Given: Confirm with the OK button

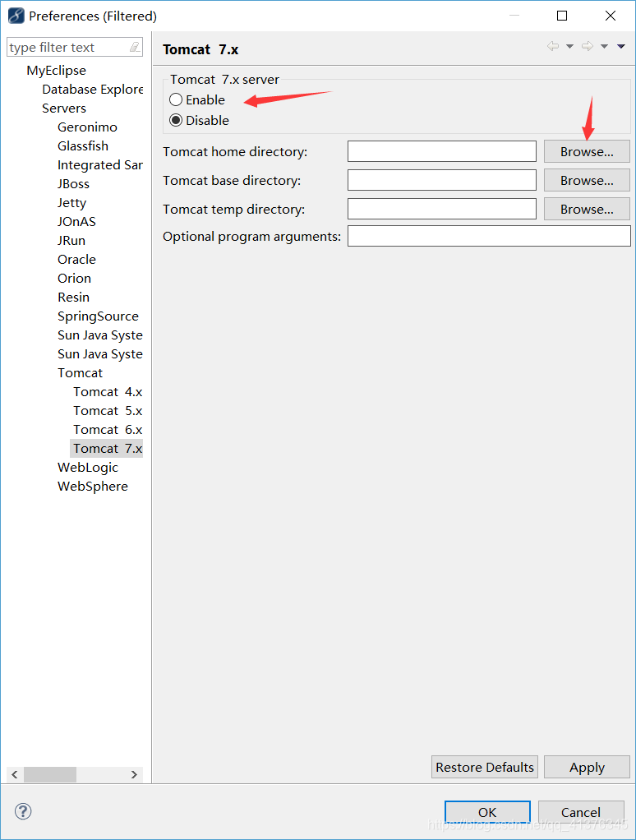Looking at the screenshot, I should (x=487, y=812).
